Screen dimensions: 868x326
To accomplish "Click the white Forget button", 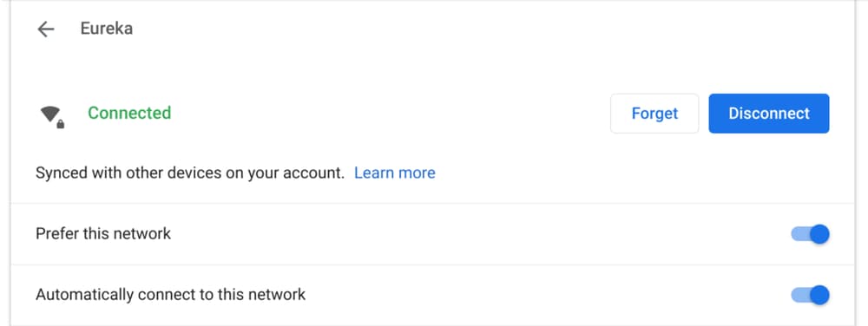I will click(654, 114).
